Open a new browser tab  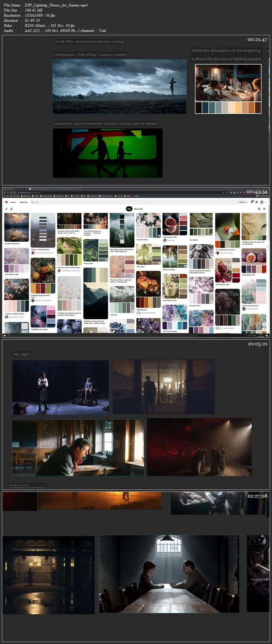[80, 189]
